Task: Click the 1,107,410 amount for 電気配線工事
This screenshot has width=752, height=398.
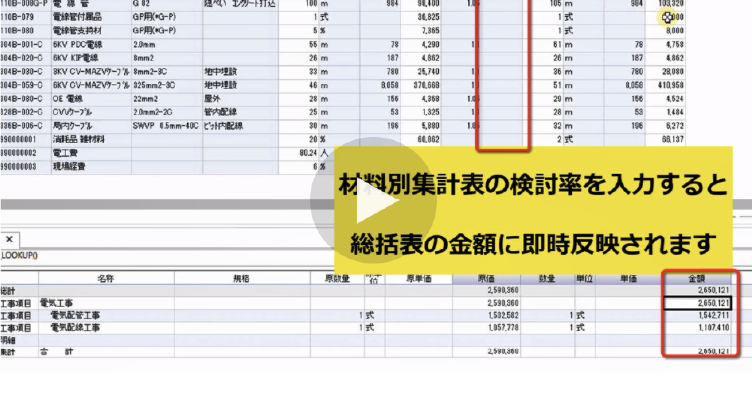Action: 697,328
